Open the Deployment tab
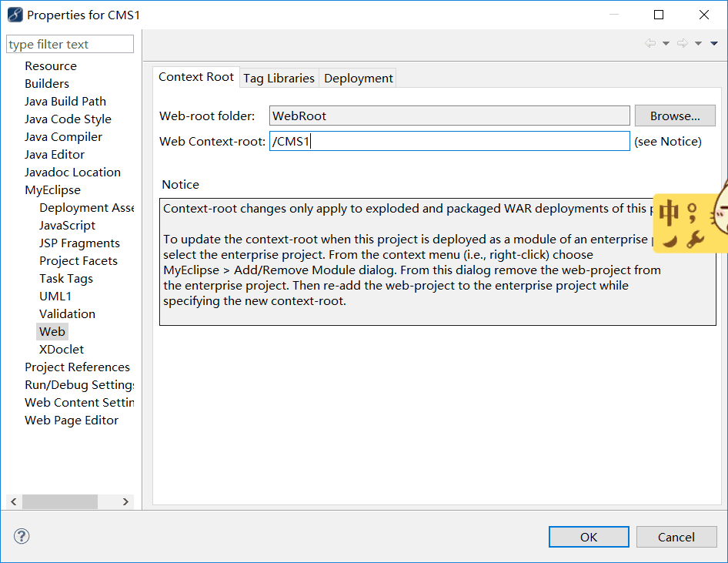This screenshot has width=728, height=563. (x=359, y=78)
